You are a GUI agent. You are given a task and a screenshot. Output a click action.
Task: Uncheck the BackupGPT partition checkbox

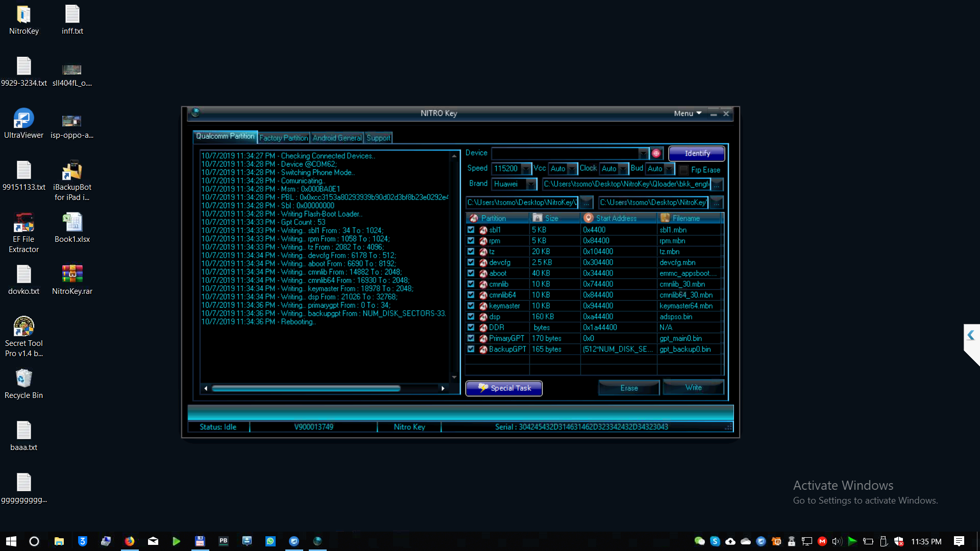pos(471,349)
